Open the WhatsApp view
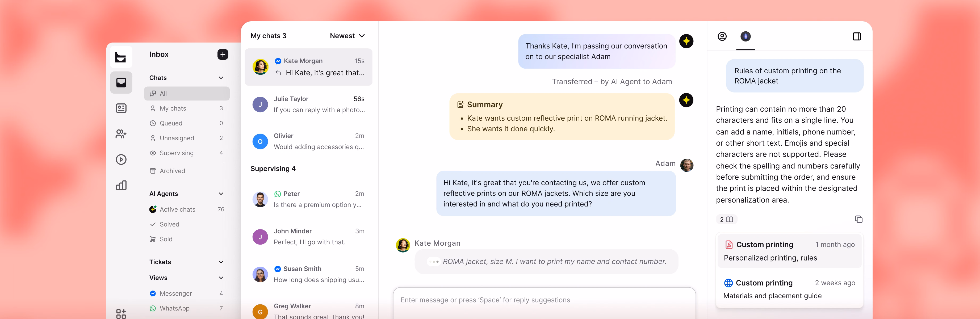980x319 pixels. [187, 308]
